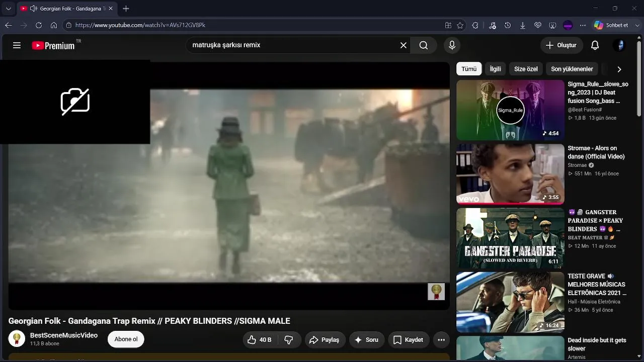Select the Son yüklenenler filter chip
This screenshot has height=362, width=644.
(x=572, y=69)
